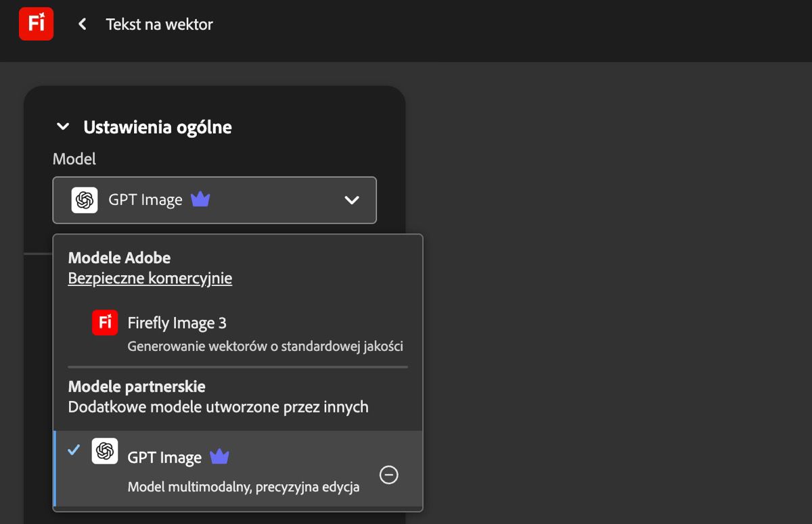812x524 pixels.
Task: Click text Generowanie wektorów o standardowej jakości
Action: [x=265, y=347]
